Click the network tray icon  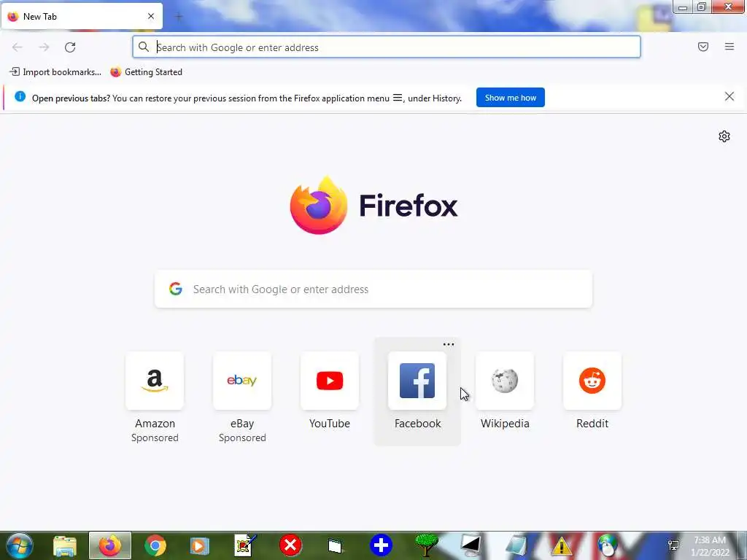673,545
